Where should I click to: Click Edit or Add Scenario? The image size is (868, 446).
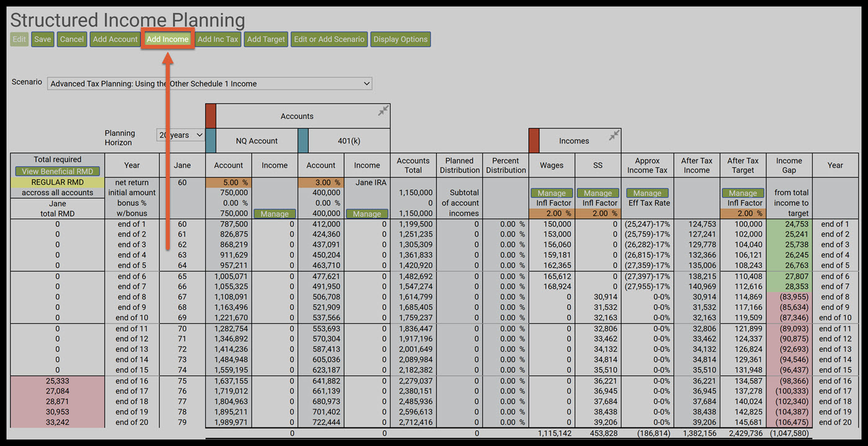coord(329,39)
